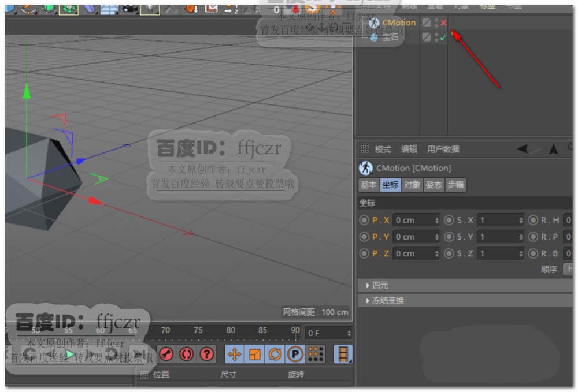Open the camera object tool in top toolbar
Viewport: 578px width, 392px height.
[x=129, y=9]
